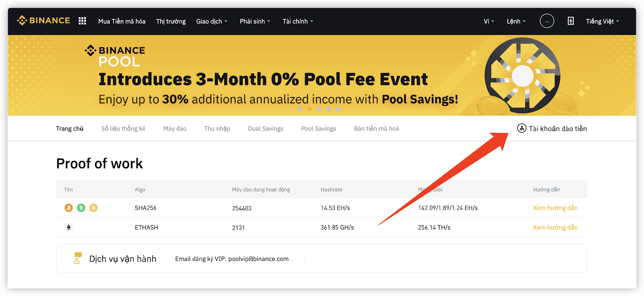The height and width of the screenshot is (296, 644).
Task: Expand the Giao dịch dropdown
Action: coord(212,21)
